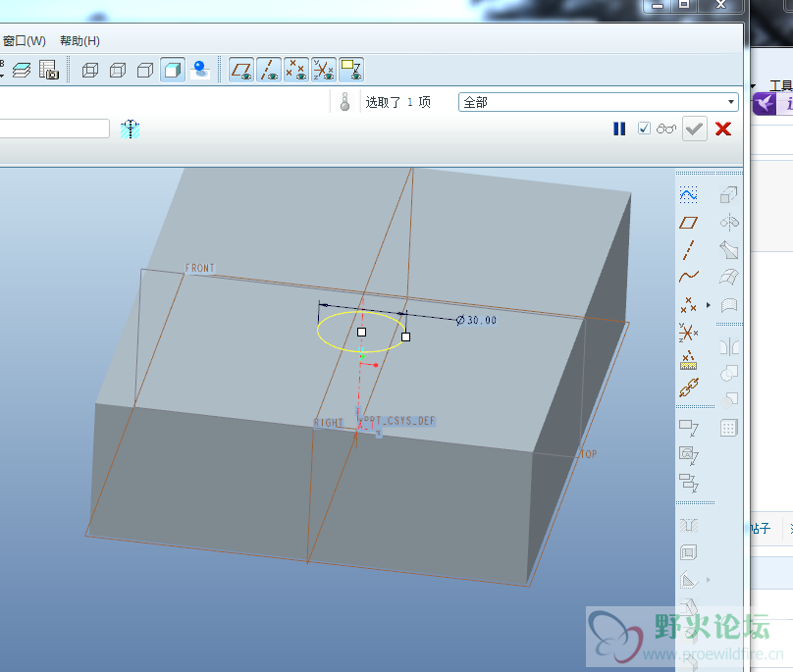Open the saved view list icon
Image resolution: width=793 pixels, height=672 pixels.
pos(49,70)
